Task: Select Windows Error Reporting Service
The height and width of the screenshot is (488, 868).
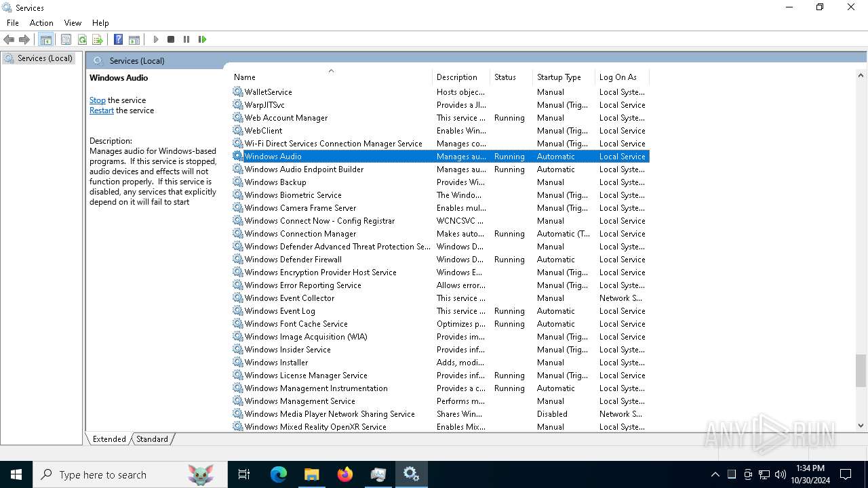Action: tap(440, 285)
